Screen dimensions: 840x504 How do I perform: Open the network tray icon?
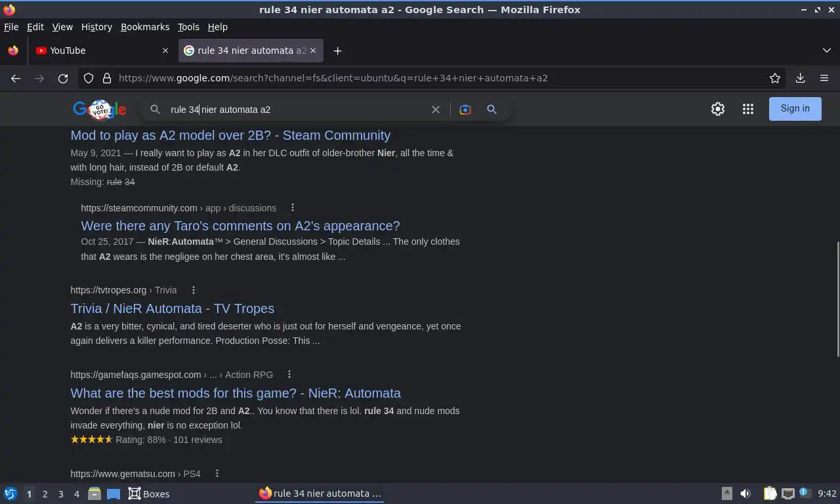(788, 493)
